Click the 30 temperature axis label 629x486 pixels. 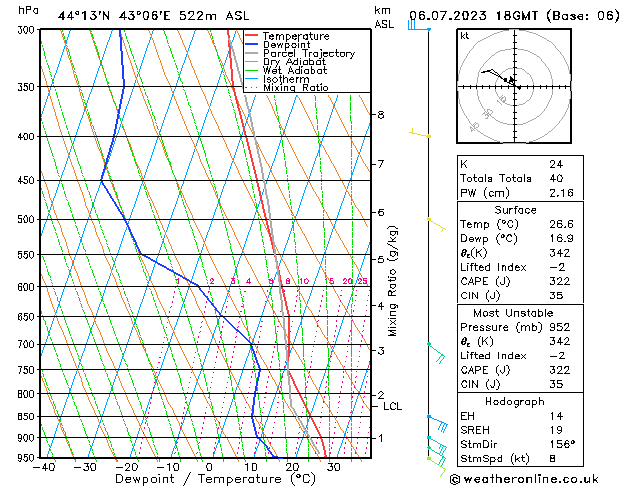tap(333, 468)
